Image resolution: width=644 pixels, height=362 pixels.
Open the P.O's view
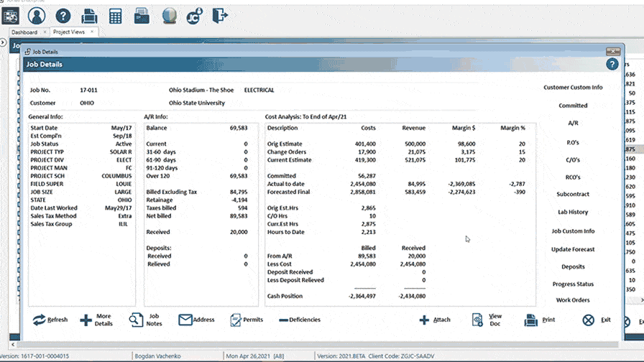point(573,142)
